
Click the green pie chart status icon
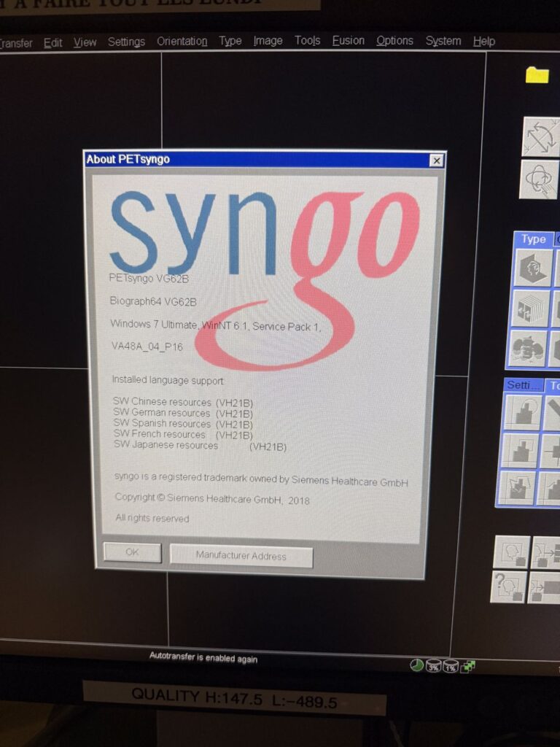tap(416, 665)
